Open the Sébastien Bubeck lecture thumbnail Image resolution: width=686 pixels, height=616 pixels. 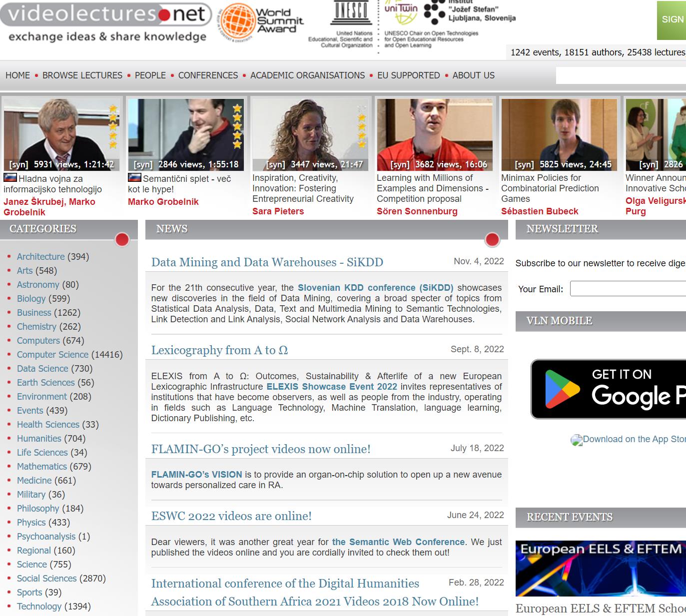[559, 135]
